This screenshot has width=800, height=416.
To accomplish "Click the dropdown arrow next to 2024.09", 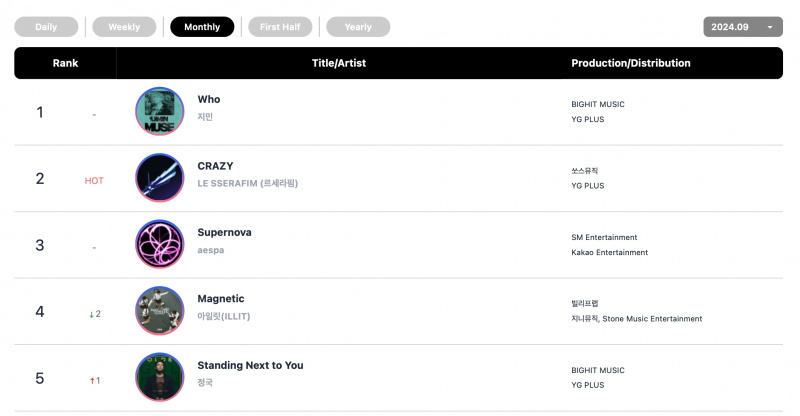I will pyautogui.click(x=770, y=27).
